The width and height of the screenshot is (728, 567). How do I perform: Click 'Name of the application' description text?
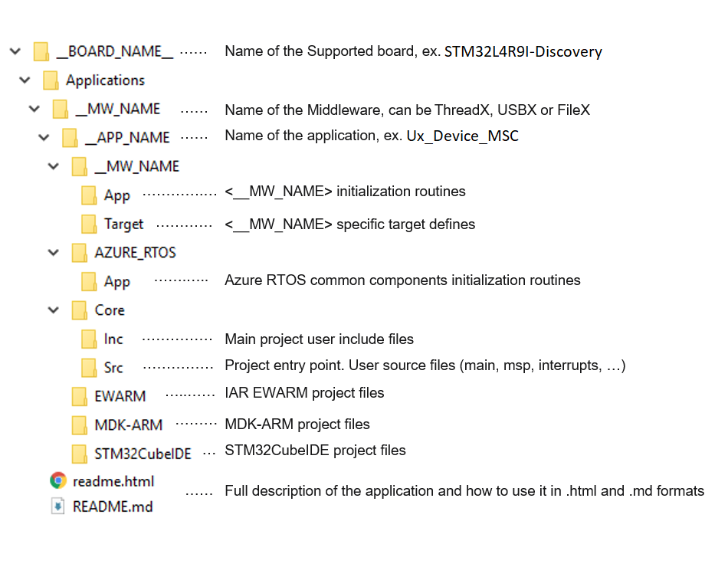(372, 136)
